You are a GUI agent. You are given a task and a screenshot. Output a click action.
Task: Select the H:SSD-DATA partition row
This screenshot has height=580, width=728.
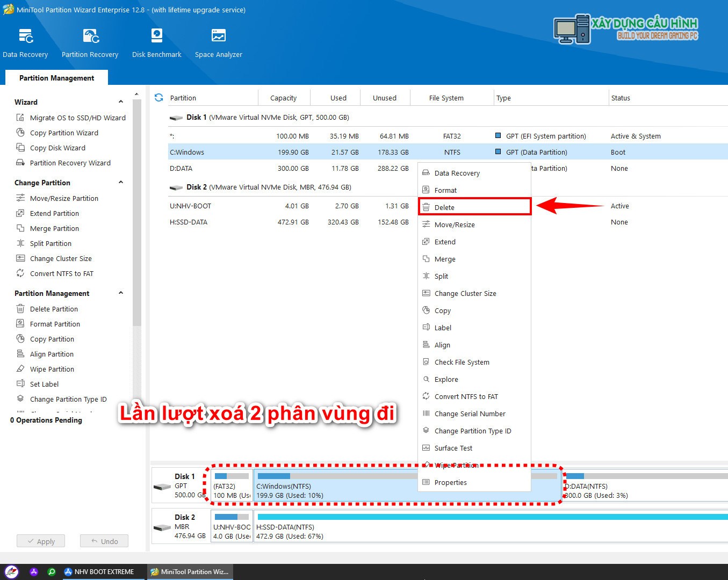[447, 222]
